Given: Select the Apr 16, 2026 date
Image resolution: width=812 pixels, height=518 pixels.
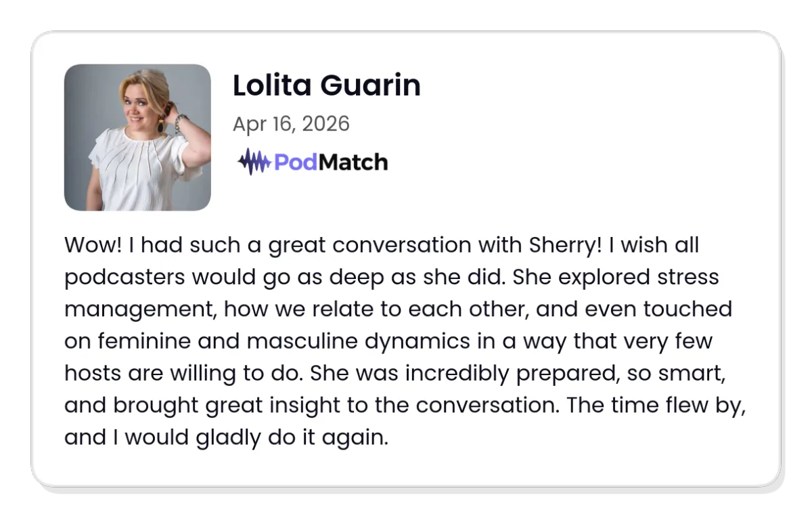Looking at the screenshot, I should click(x=291, y=124).
